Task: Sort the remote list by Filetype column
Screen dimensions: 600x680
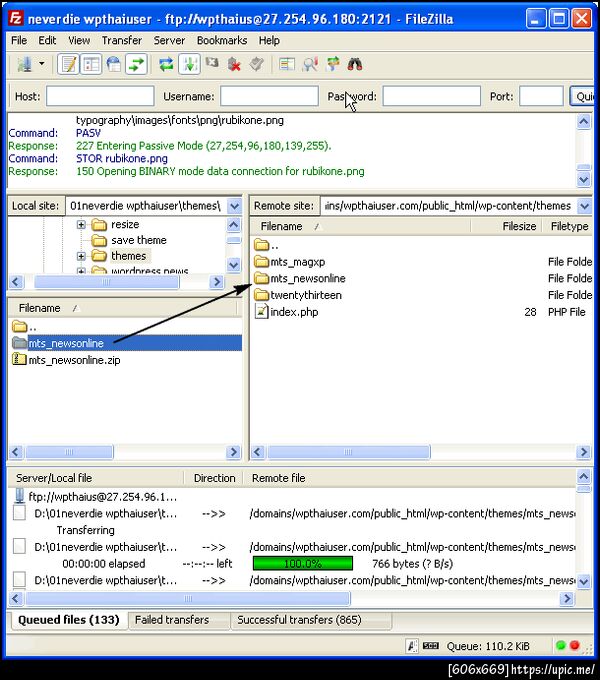Action: point(567,226)
